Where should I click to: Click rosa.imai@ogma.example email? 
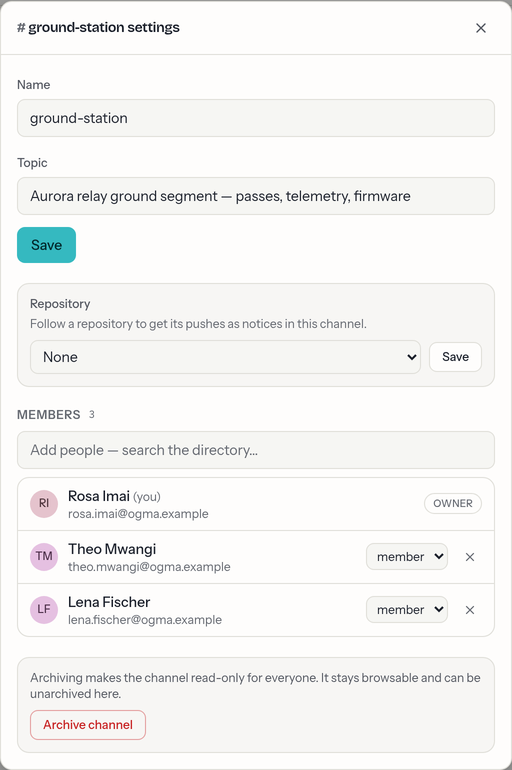pos(138,514)
